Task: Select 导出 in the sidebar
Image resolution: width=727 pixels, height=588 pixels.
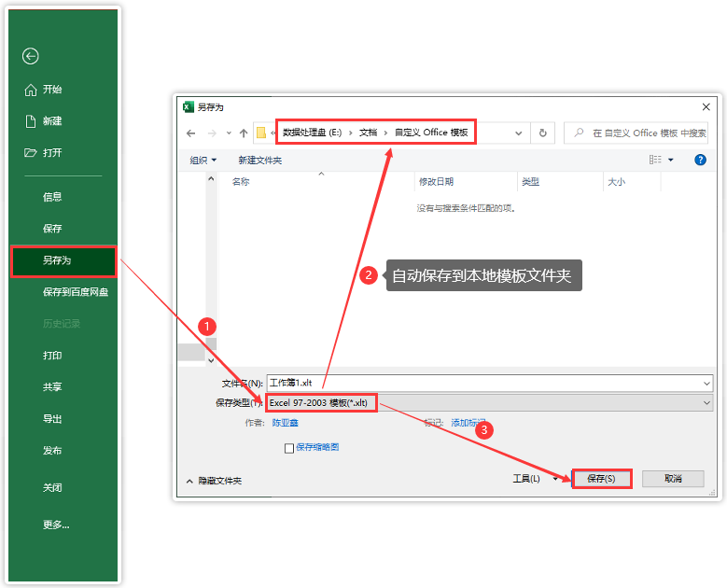Action: (52, 419)
